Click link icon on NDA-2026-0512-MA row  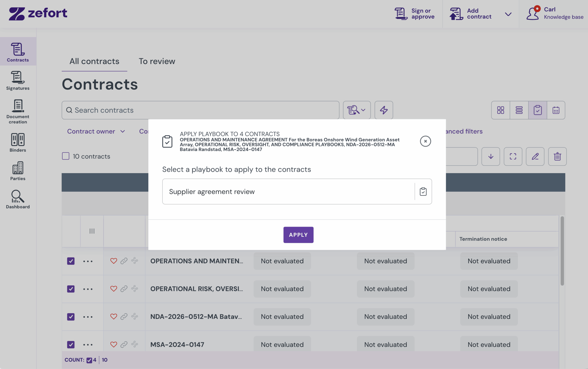coord(124,317)
